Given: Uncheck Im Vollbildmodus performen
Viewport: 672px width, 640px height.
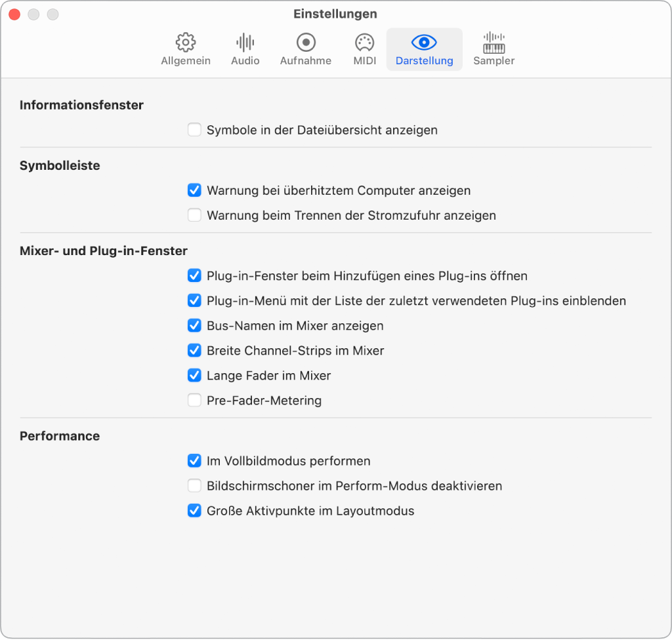Looking at the screenshot, I should [194, 461].
